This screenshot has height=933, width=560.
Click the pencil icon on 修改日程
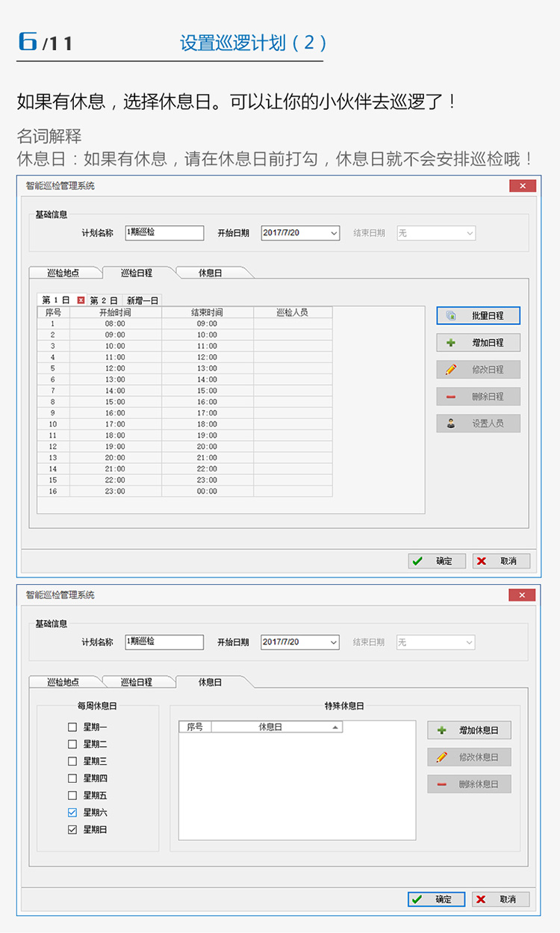click(451, 370)
